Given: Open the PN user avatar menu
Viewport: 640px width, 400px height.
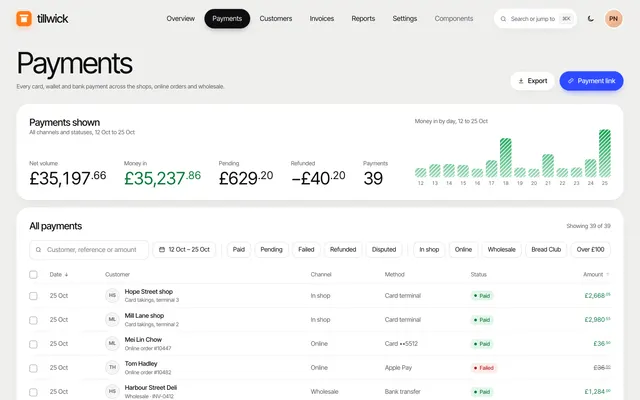Looking at the screenshot, I should click(x=613, y=18).
